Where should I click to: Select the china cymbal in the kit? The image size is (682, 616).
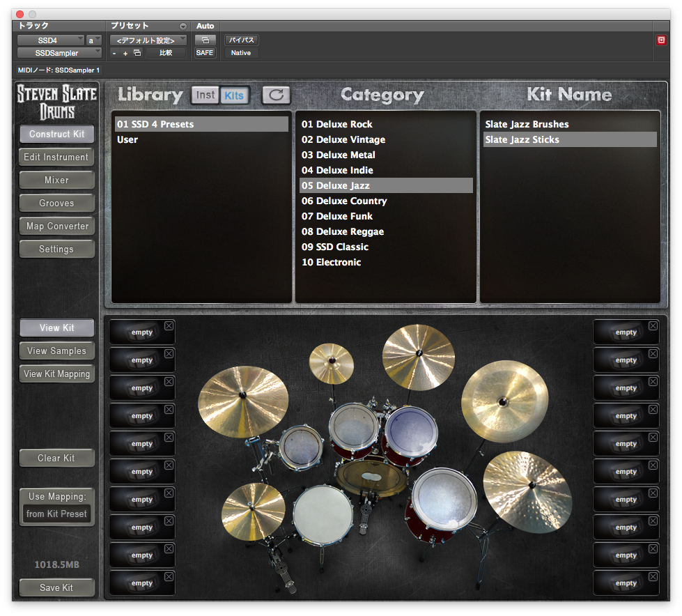[x=504, y=401]
